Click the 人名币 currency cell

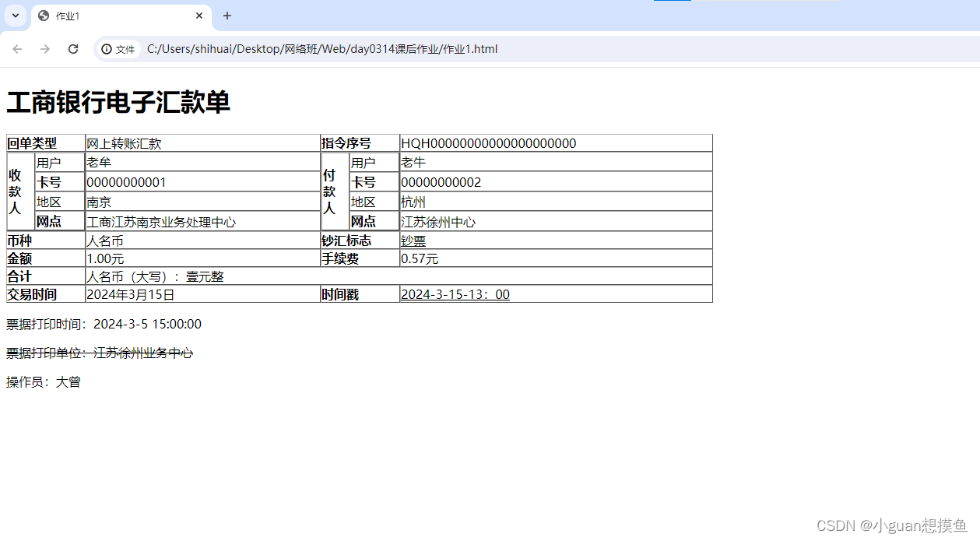click(203, 241)
